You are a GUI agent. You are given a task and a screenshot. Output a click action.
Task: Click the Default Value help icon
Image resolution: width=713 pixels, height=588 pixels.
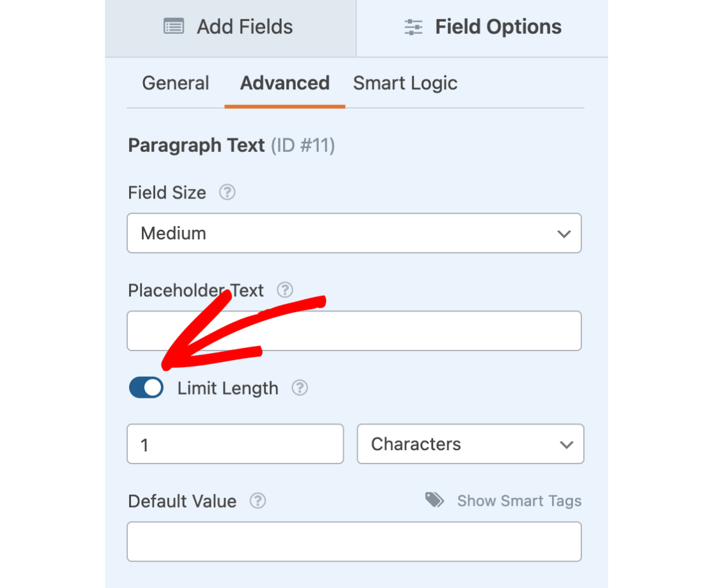257,501
